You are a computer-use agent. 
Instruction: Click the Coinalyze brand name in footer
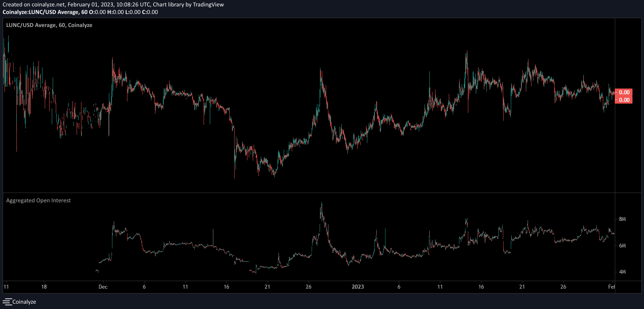coord(24,301)
